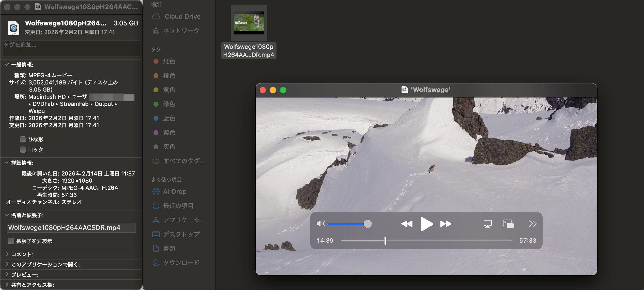Enable picture-in-picture mode icon
The width and height of the screenshot is (644, 290).
click(508, 224)
